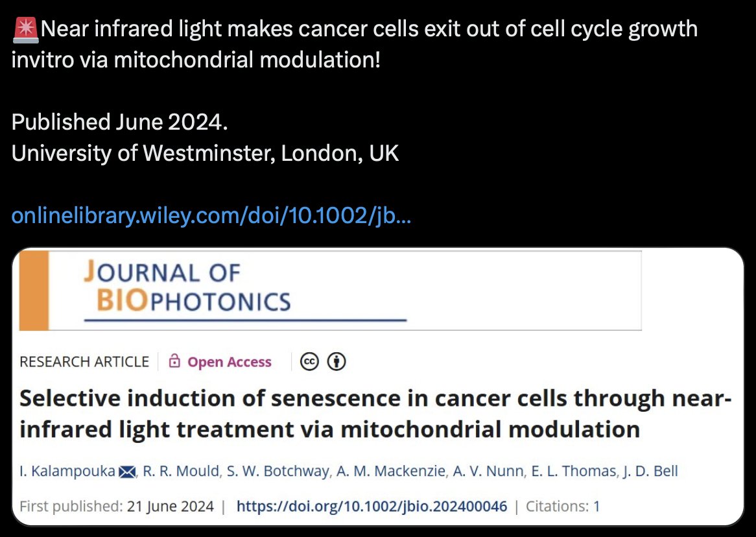The width and height of the screenshot is (756, 537).
Task: Select author S. W. Botchway
Action: pyautogui.click(x=278, y=471)
